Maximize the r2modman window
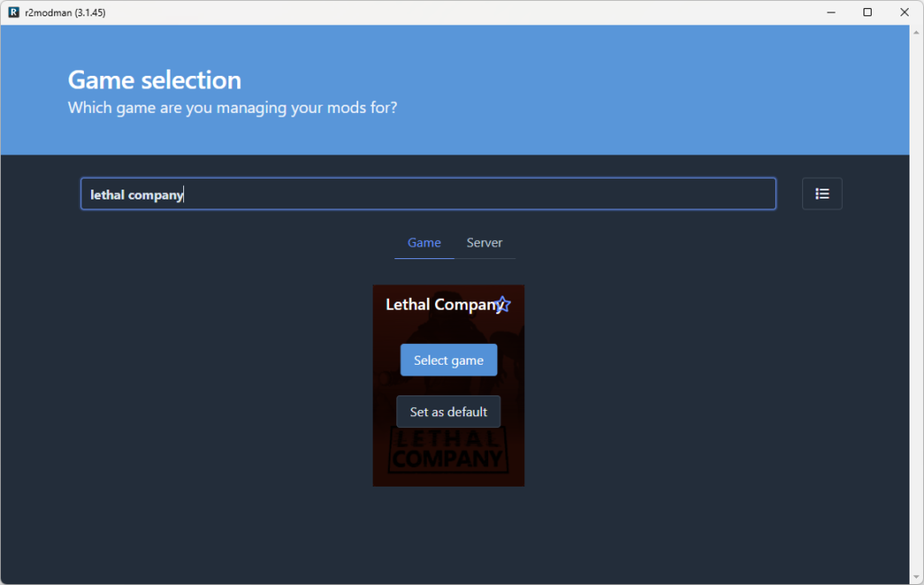924x585 pixels. (867, 13)
